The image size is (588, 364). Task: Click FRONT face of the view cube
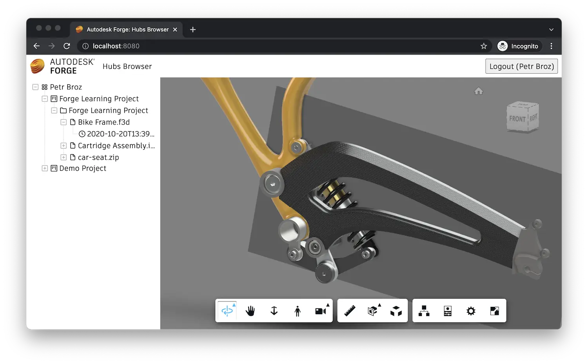[517, 119]
